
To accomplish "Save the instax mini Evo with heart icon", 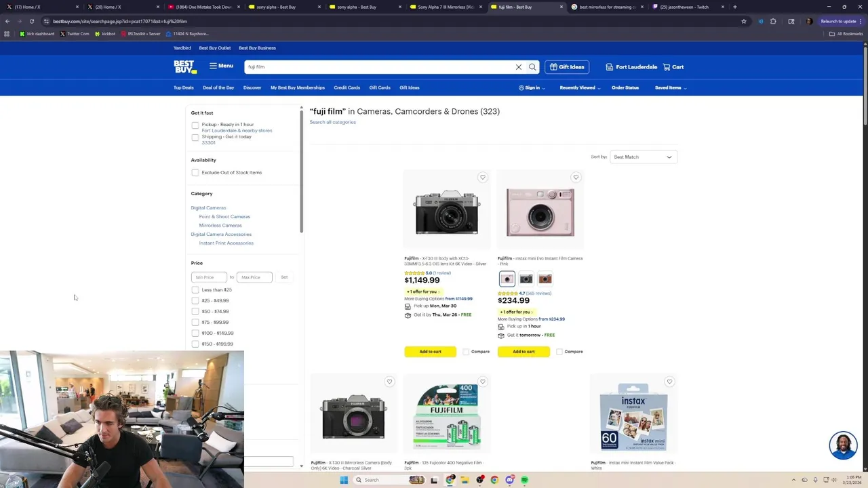I will [576, 178].
